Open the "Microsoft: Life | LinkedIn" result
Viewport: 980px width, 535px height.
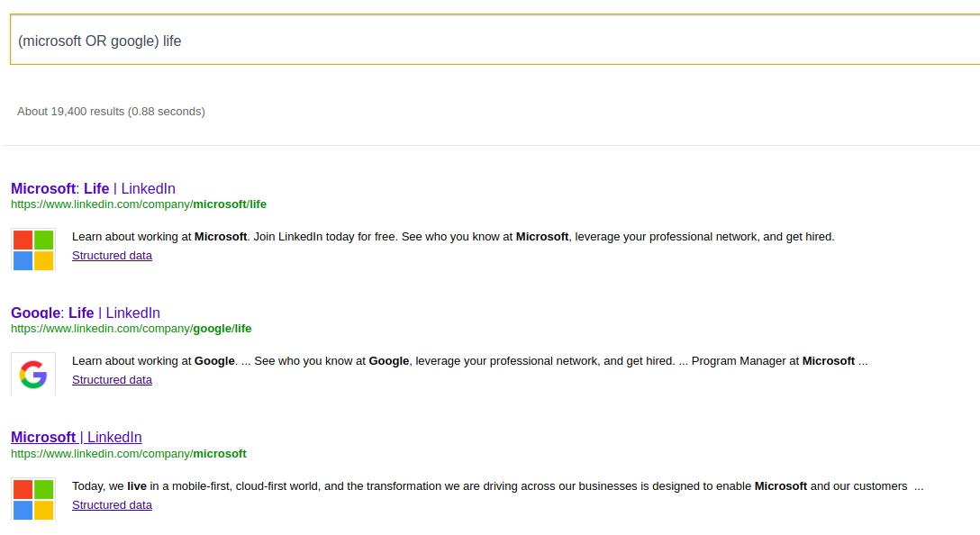pyautogui.click(x=93, y=188)
